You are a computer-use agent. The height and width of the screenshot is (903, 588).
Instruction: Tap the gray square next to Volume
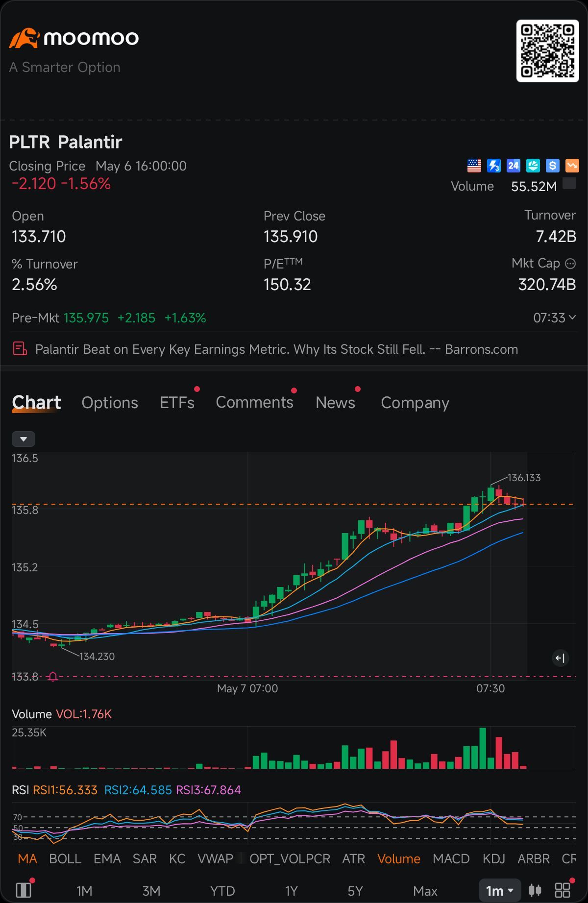pyautogui.click(x=569, y=184)
